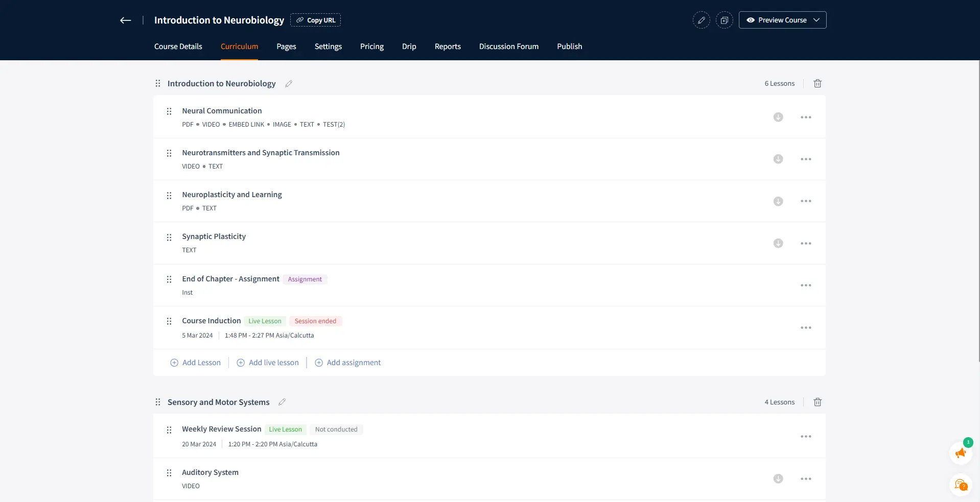Image resolution: width=980 pixels, height=502 pixels.
Task: Click Add live lesson link
Action: pos(268,363)
